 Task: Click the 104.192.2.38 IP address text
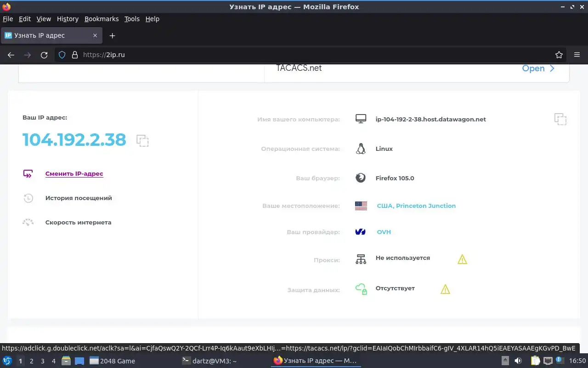pos(74,140)
